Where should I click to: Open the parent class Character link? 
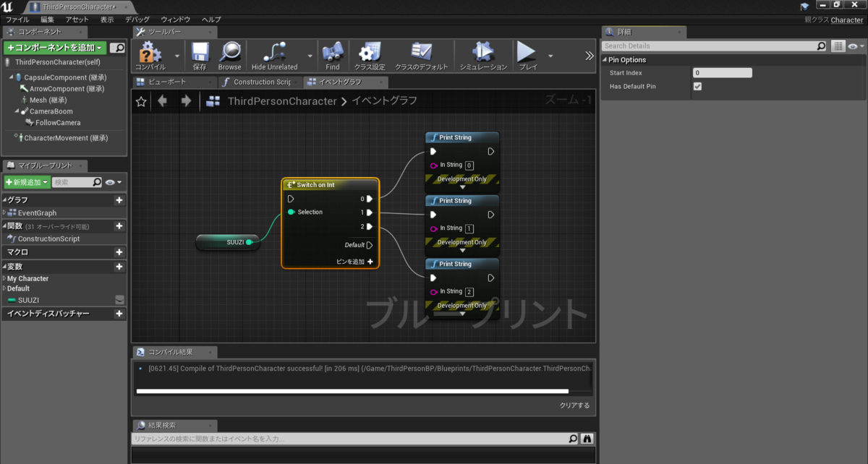pos(847,20)
